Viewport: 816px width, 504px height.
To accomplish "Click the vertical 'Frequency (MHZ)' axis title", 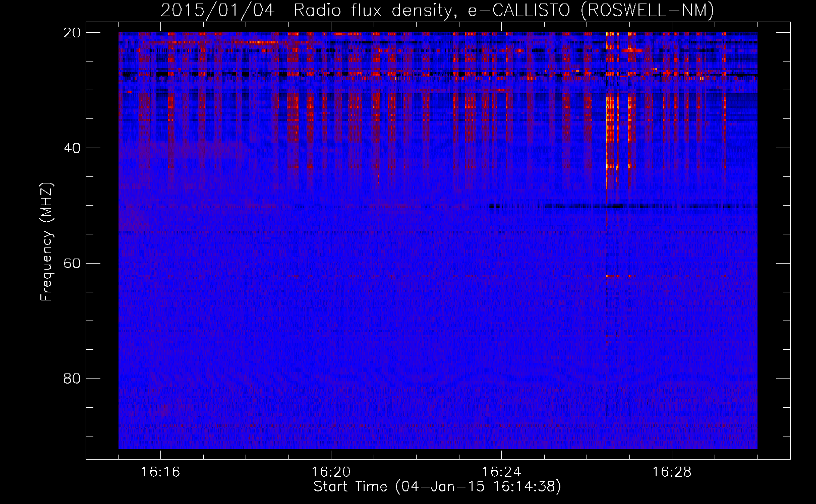I will tap(46, 242).
